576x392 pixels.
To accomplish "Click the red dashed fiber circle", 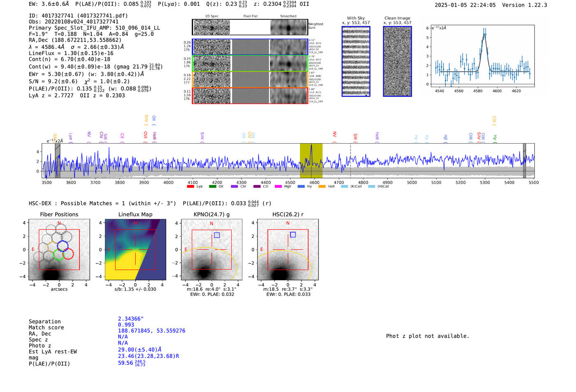I will [x=68, y=254].
